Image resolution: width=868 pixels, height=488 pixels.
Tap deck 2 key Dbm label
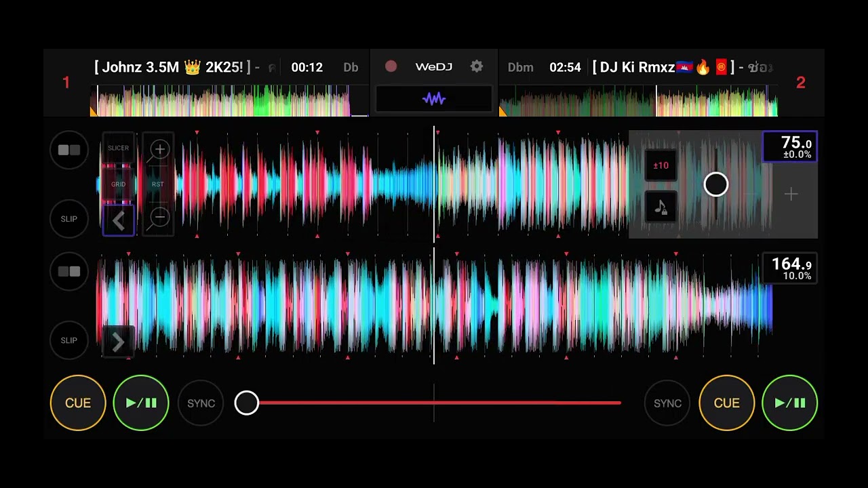[x=520, y=67]
